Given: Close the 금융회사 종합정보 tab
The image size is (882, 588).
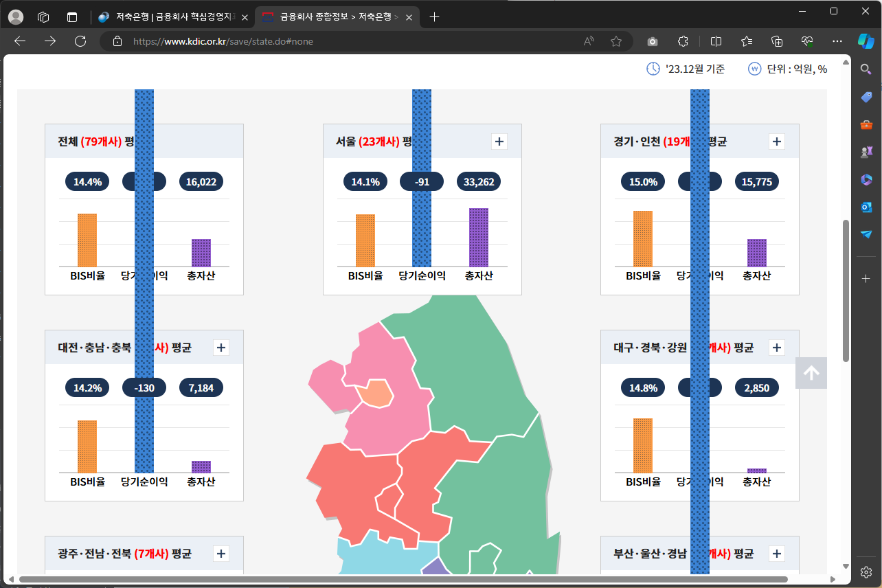Looking at the screenshot, I should tap(409, 17).
